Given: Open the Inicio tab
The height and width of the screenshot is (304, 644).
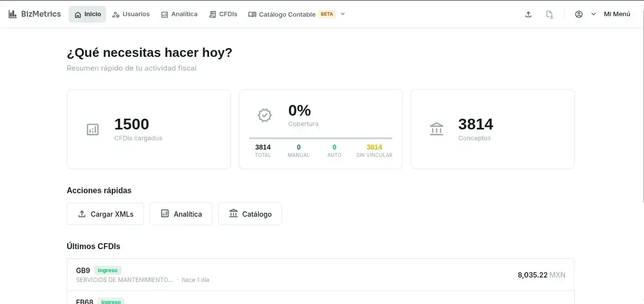Looking at the screenshot, I should (x=87, y=14).
